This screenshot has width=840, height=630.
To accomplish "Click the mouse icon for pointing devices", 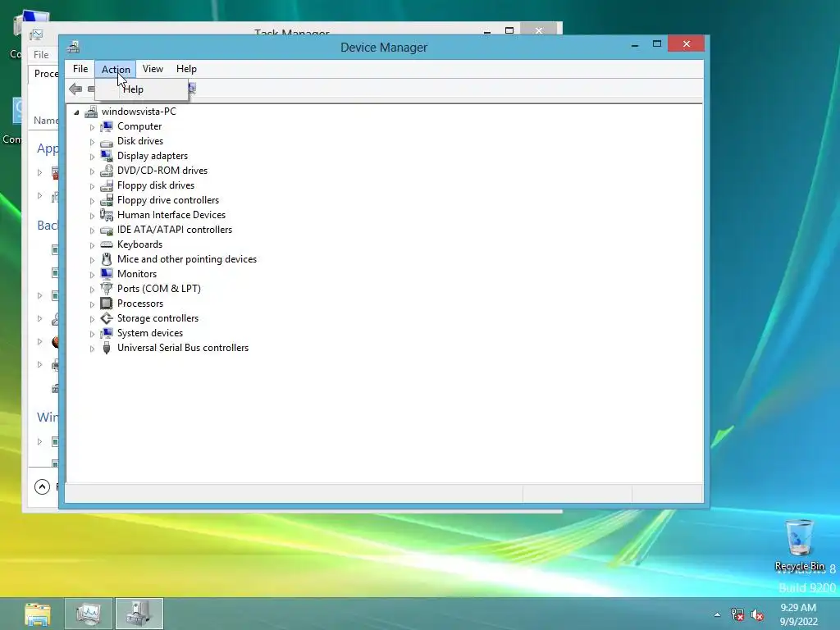I will click(x=107, y=259).
